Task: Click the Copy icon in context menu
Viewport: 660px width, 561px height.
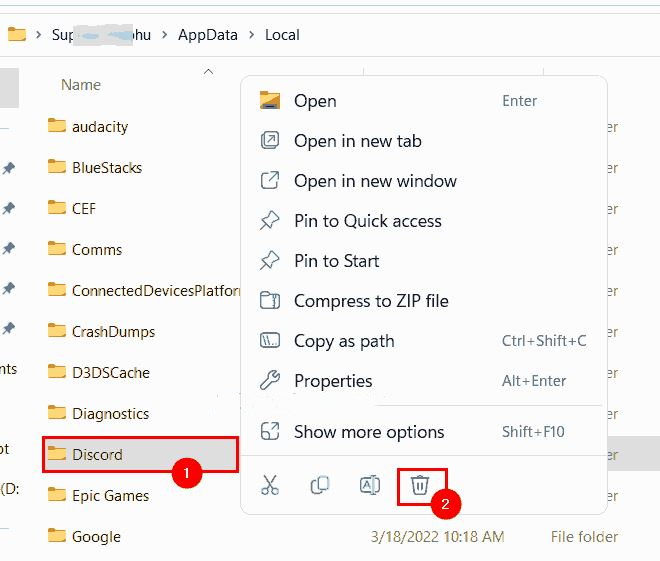Action: coord(320,486)
